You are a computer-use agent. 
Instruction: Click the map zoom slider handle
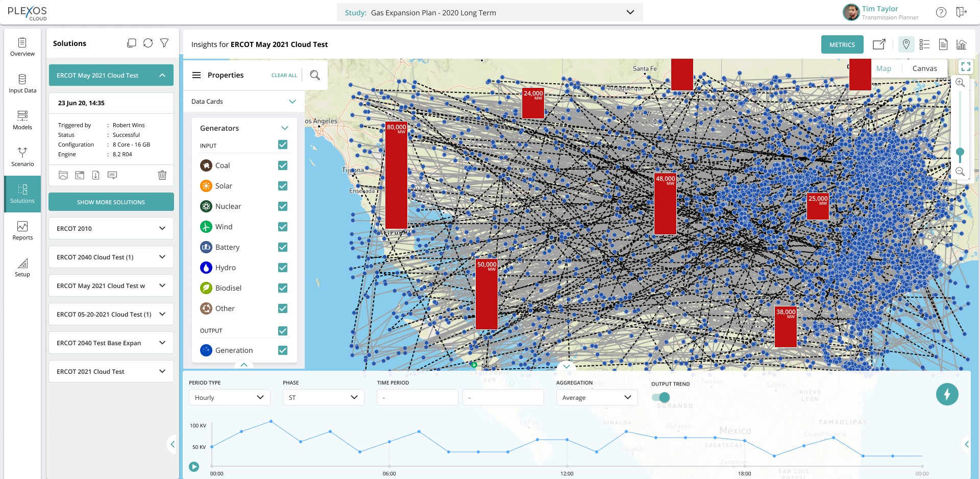click(960, 152)
